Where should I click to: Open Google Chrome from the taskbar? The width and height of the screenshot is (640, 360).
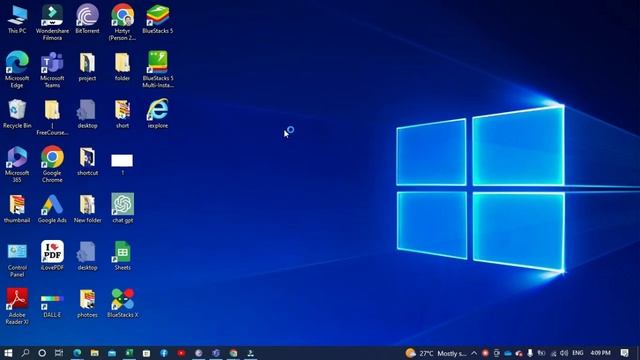click(x=233, y=353)
